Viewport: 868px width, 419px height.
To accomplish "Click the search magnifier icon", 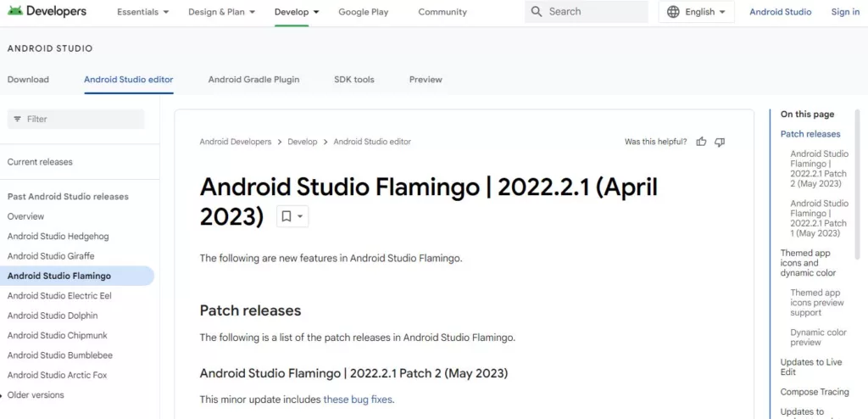I will point(537,12).
